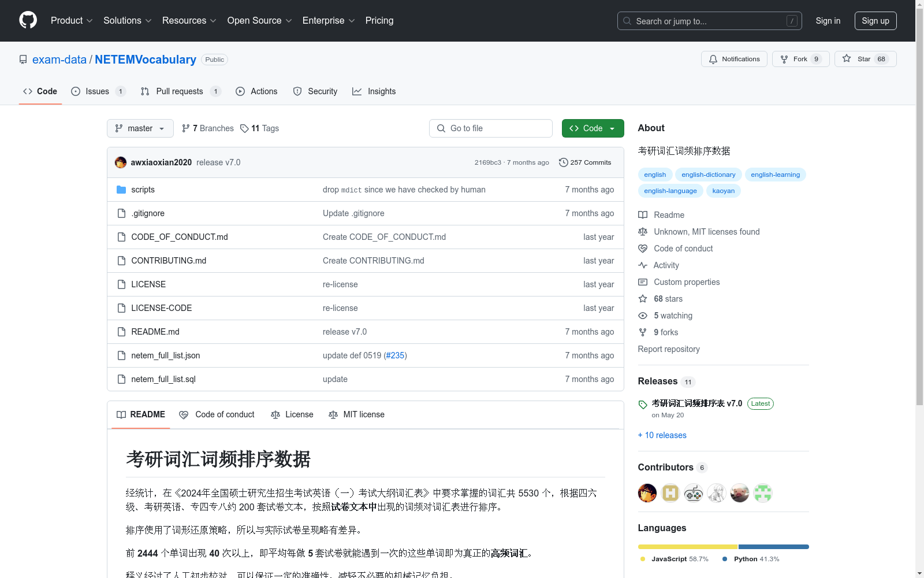Click the exam-data owner link

click(x=59, y=60)
